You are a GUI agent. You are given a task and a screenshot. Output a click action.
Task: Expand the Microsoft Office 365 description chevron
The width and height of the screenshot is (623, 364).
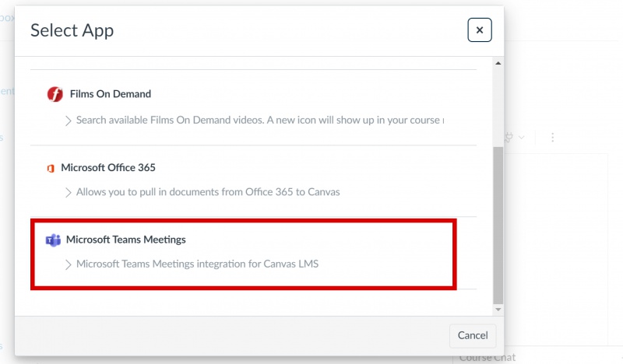[69, 191]
